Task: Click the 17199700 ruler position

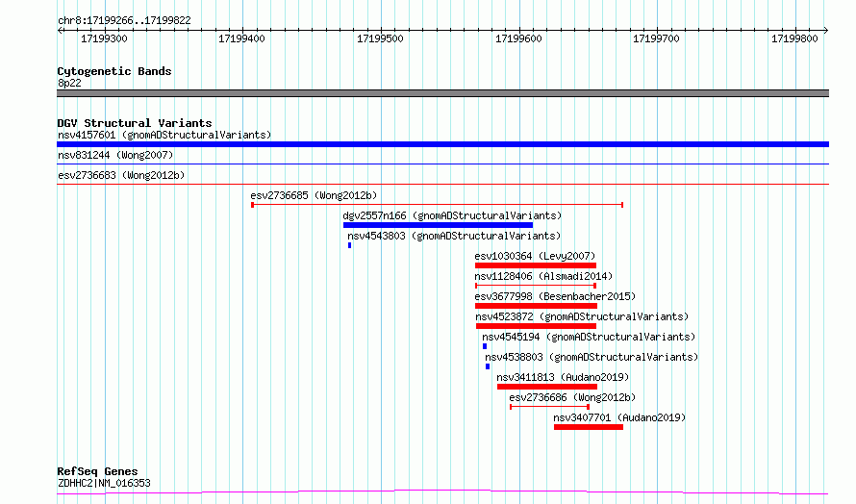Action: coord(656,38)
